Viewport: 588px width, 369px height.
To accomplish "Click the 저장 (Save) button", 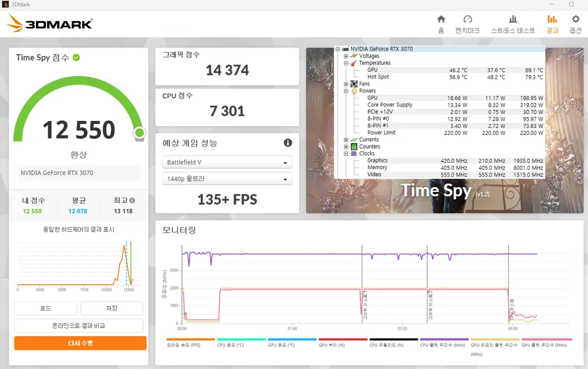I will (x=112, y=308).
